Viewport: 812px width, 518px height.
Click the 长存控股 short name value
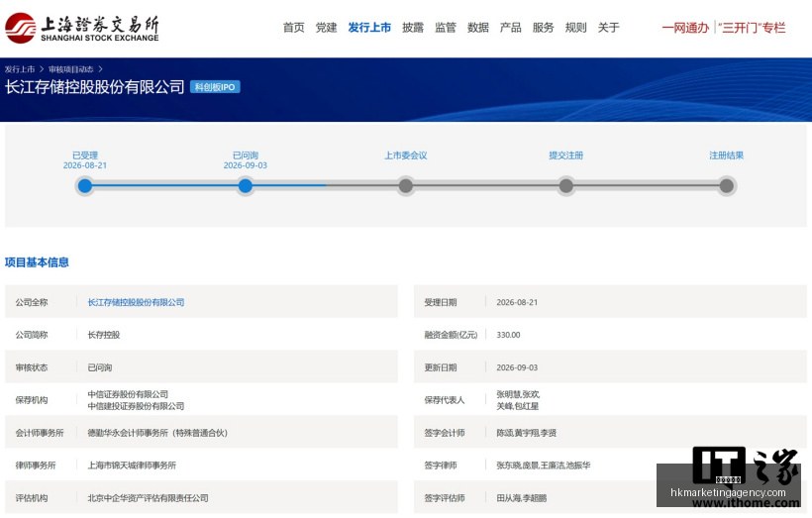click(104, 335)
